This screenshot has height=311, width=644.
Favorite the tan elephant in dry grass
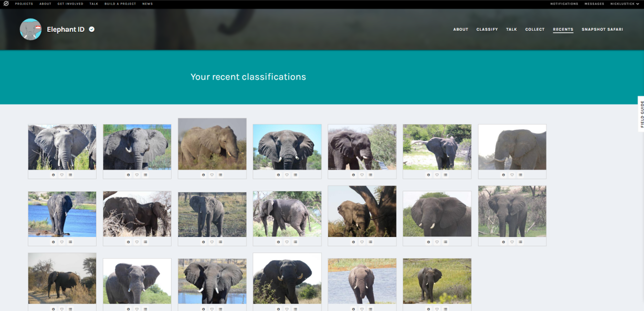click(x=212, y=175)
